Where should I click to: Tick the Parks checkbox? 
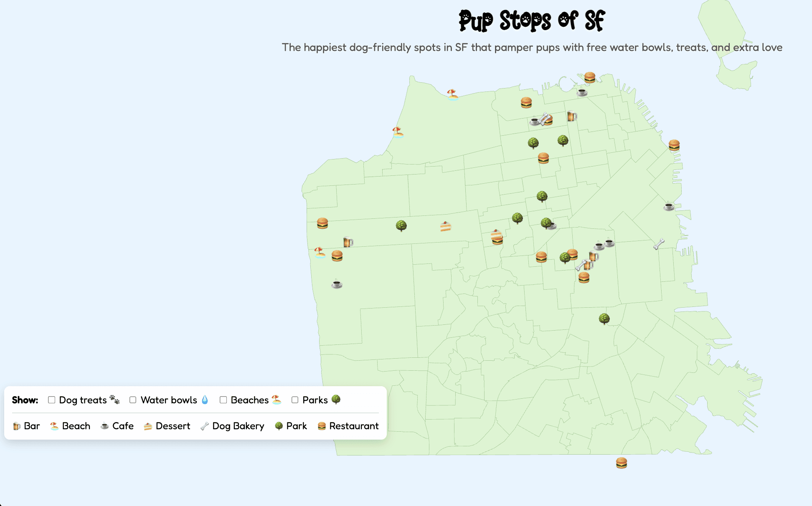point(295,400)
